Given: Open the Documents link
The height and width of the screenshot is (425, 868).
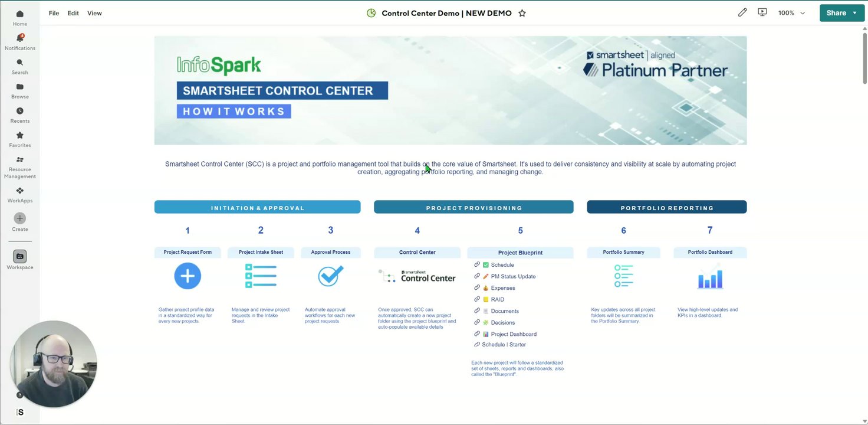Looking at the screenshot, I should 505,311.
